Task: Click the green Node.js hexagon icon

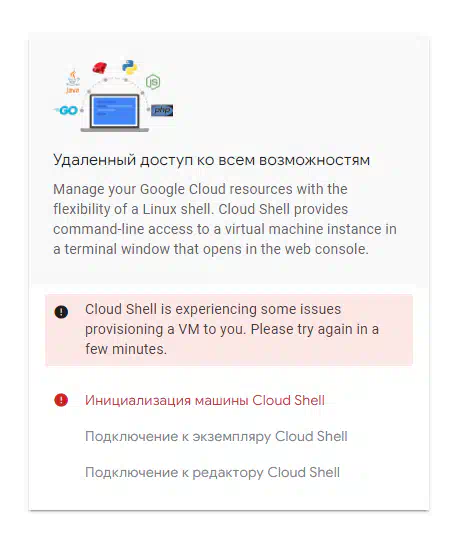Action: point(153,82)
